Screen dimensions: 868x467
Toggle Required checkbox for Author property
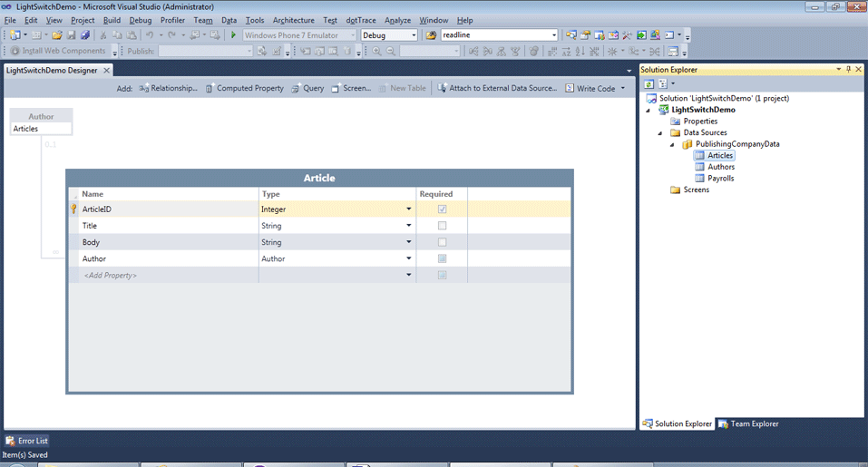coord(442,258)
